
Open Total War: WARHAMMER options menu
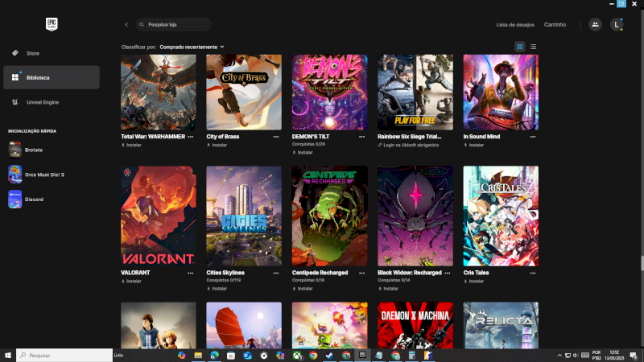click(x=191, y=137)
